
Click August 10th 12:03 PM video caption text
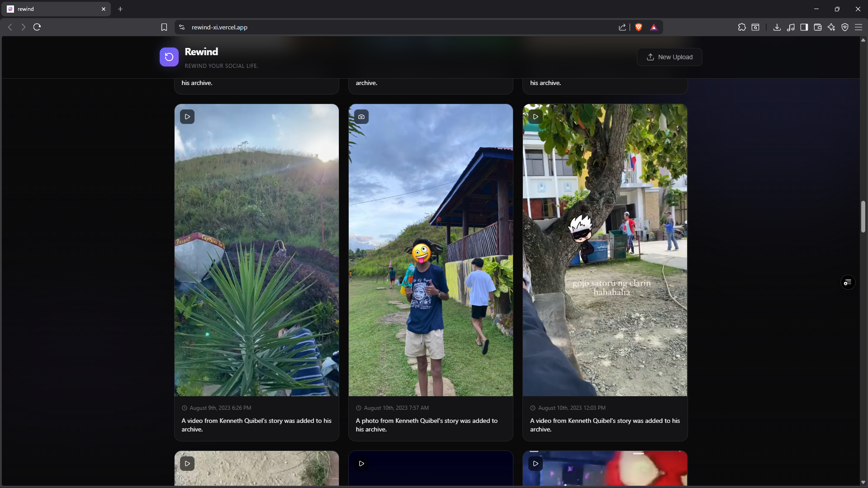pyautogui.click(x=605, y=425)
